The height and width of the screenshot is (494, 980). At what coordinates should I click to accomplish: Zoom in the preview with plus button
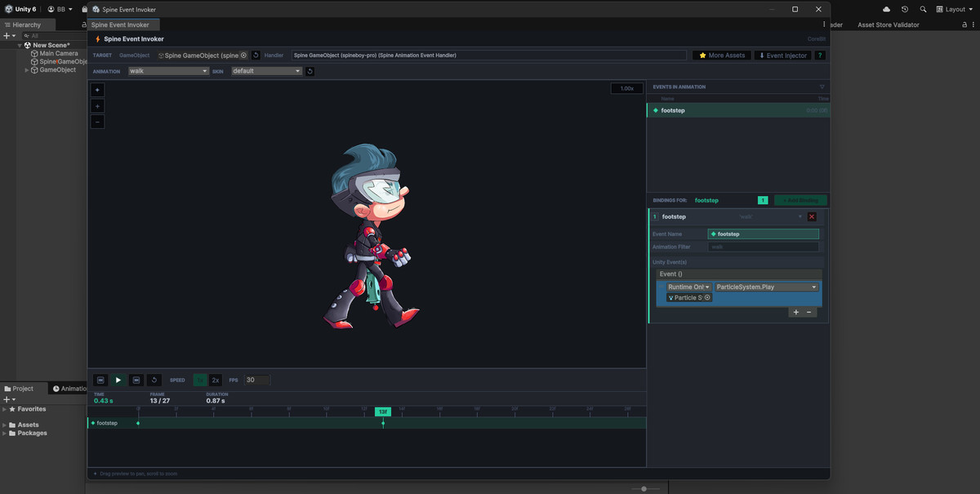click(x=97, y=106)
